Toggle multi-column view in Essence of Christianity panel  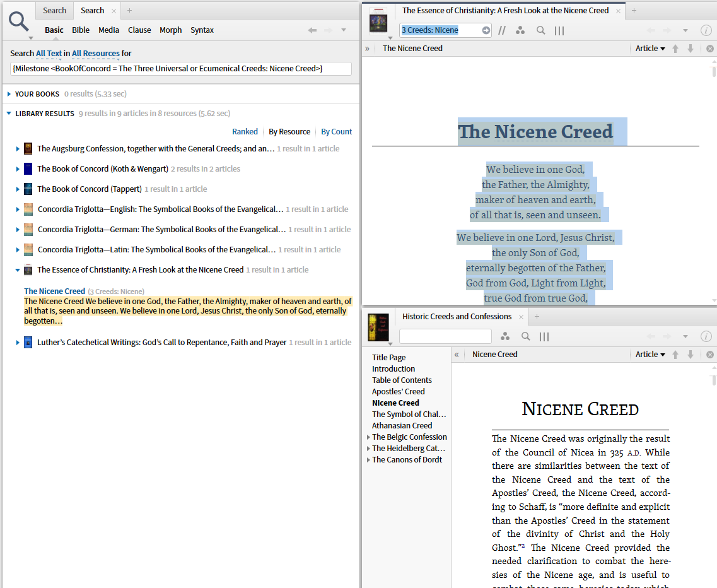click(x=559, y=30)
